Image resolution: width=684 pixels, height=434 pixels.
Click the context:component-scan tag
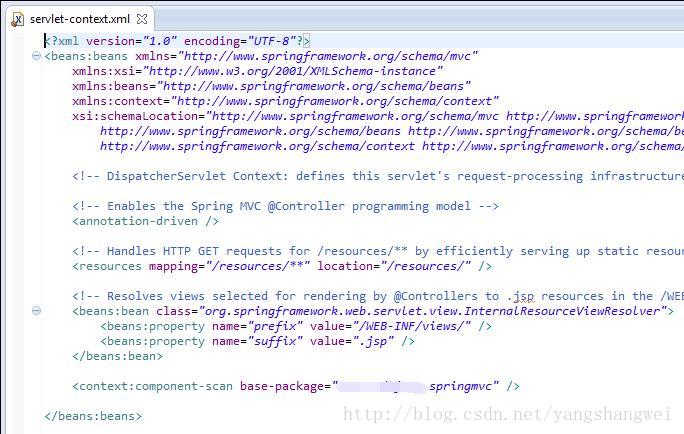tap(296, 386)
